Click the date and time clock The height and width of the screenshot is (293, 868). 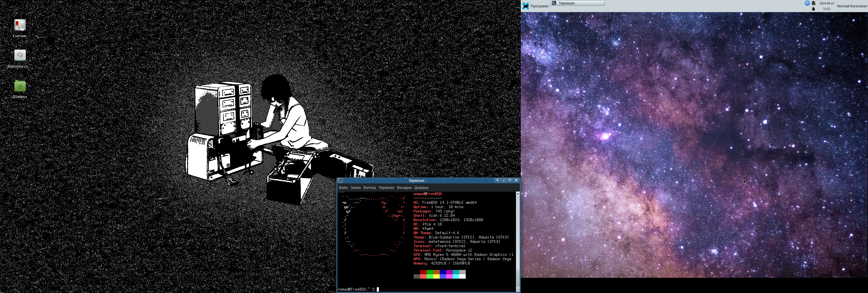tap(826, 6)
